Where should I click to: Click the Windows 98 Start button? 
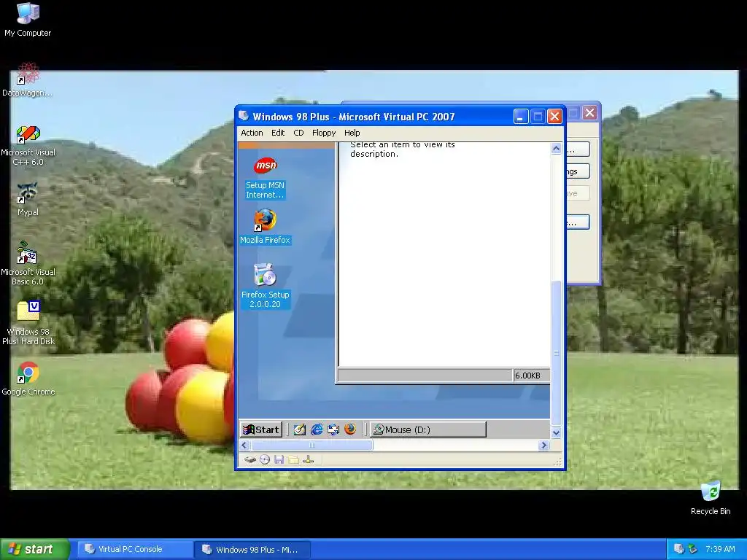click(261, 429)
